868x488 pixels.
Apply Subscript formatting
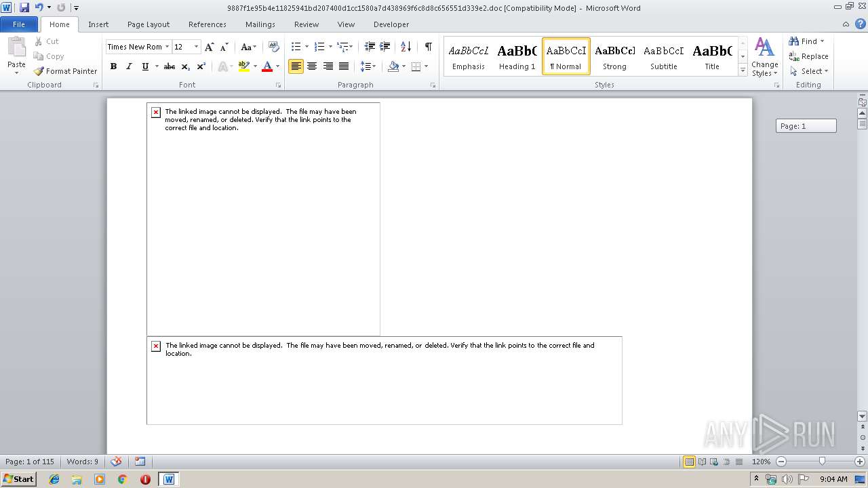click(x=186, y=66)
